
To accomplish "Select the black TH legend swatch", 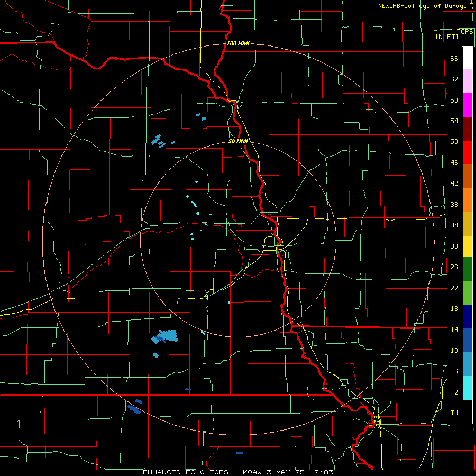I will [467, 411].
